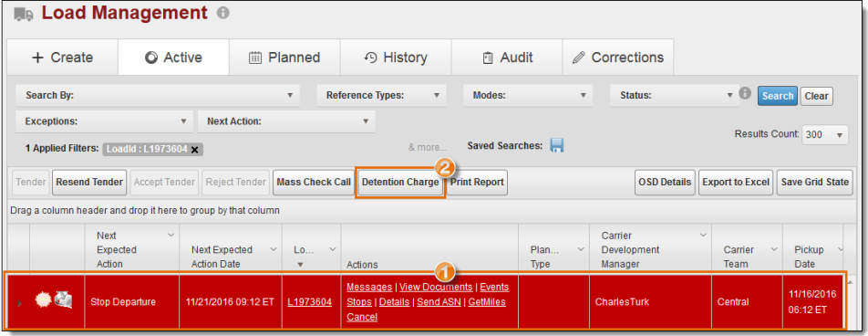Open the Corrections tab

618,58
